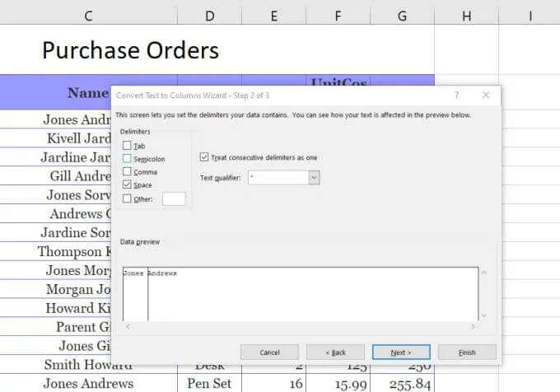This screenshot has height=392, width=560.
Task: Click the UnitCost header cell
Action: pos(338,81)
